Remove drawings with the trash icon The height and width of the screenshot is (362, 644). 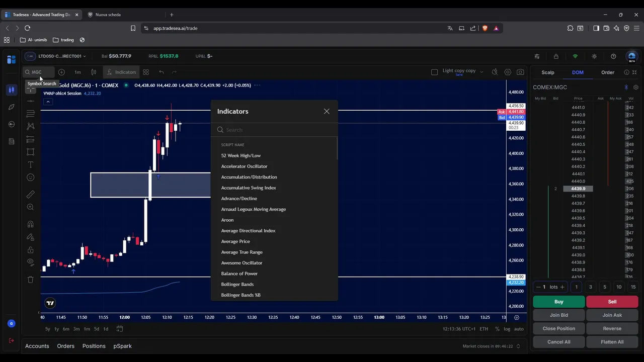(x=31, y=280)
